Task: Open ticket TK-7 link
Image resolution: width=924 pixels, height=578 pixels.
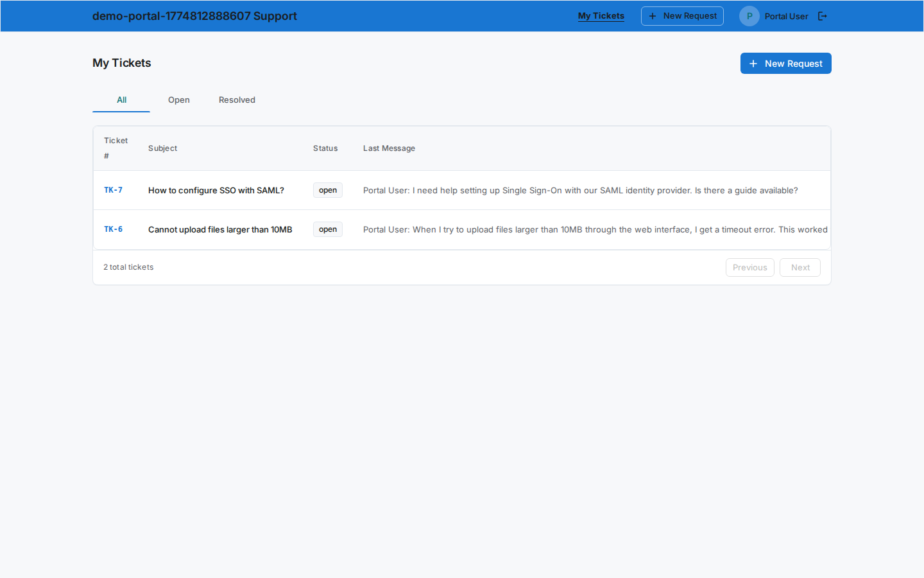Action: 113,190
